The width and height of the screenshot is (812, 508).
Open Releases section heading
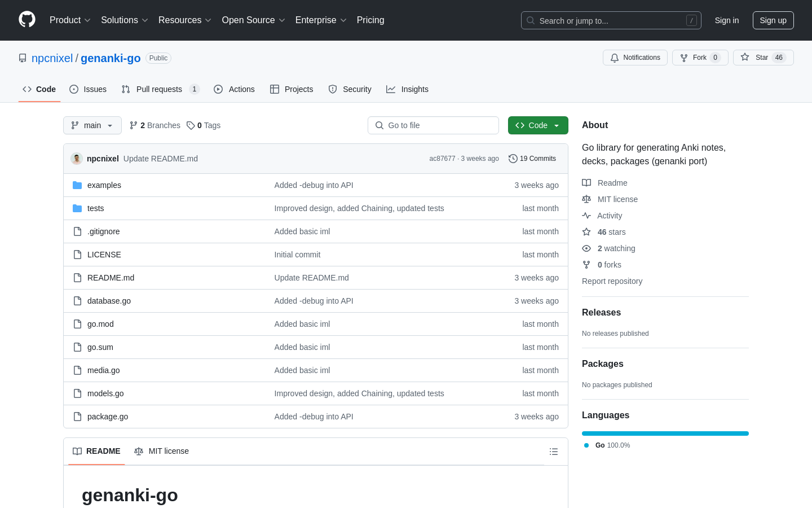(x=601, y=312)
